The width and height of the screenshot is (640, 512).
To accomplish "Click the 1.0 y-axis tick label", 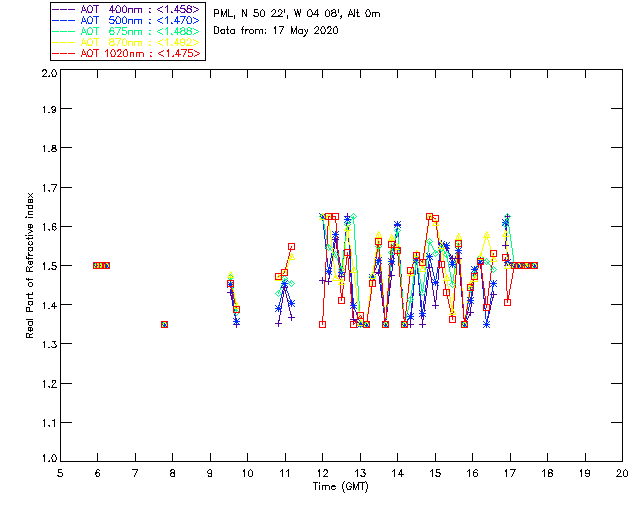I will [49, 459].
